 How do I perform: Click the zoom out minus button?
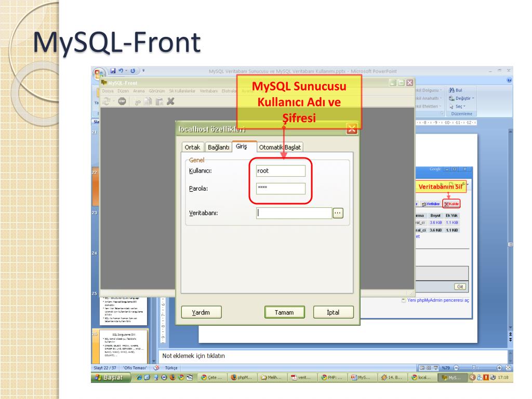[456, 368]
